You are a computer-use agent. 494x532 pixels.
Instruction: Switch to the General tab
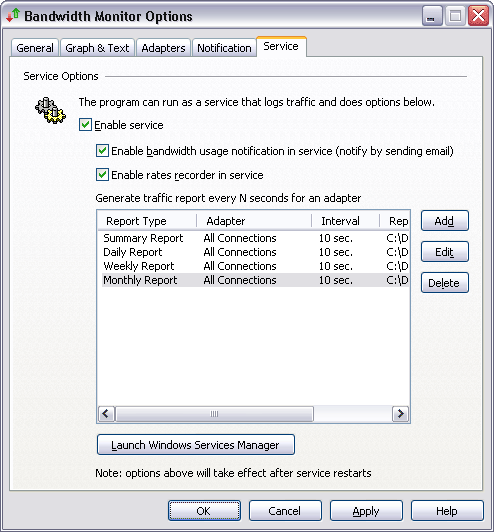click(x=35, y=48)
